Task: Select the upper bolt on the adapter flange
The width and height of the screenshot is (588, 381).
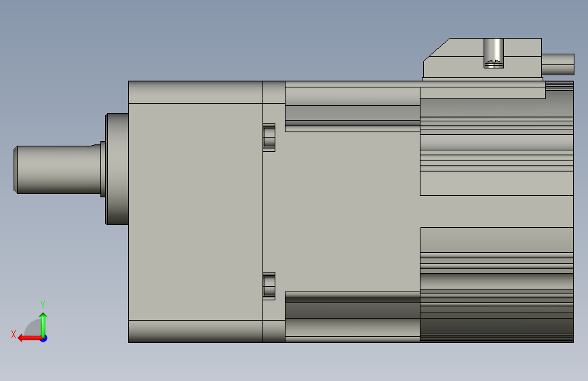Action: tap(269, 138)
